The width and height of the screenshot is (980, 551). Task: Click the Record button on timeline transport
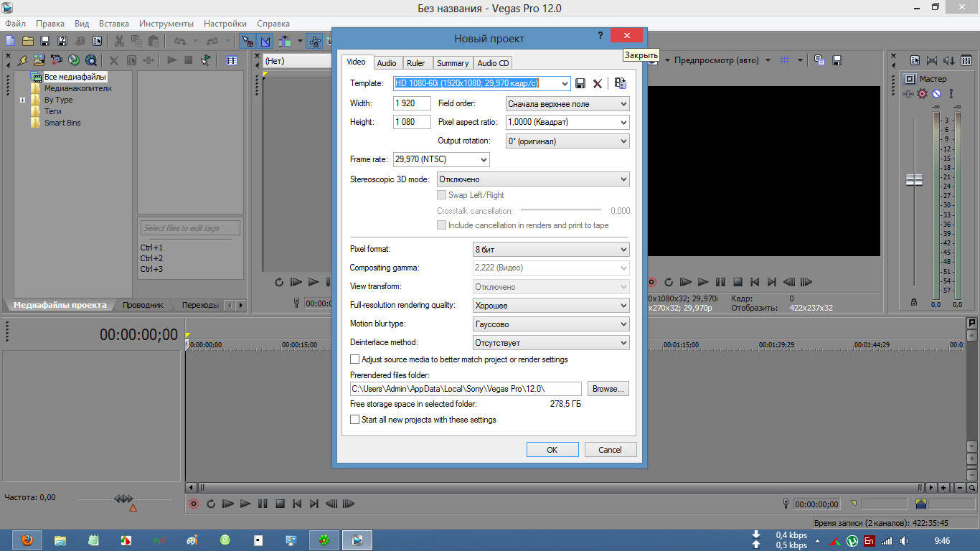point(193,504)
